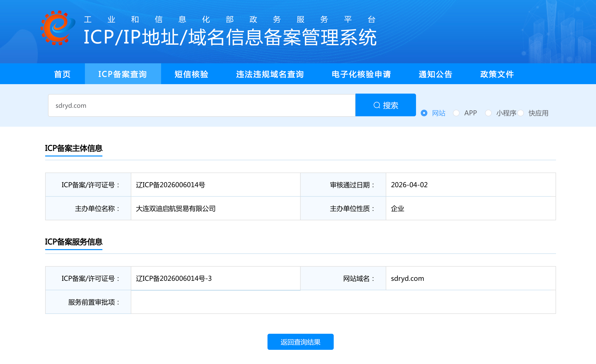Screen dimensions: 596x364
Task: Open the ICP备案查询 tab
Action: click(123, 74)
